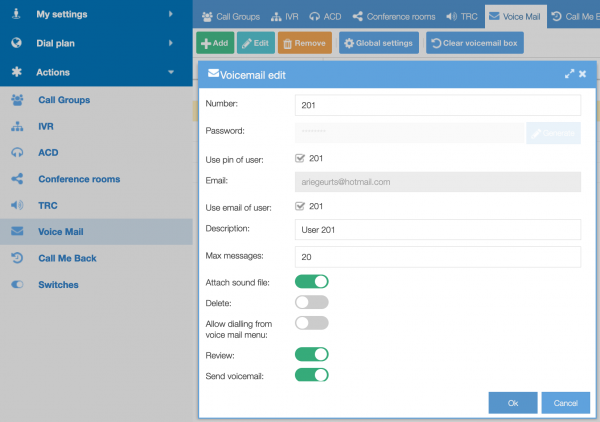Collapse the Actions menu arrow
The image size is (600, 422).
point(171,72)
